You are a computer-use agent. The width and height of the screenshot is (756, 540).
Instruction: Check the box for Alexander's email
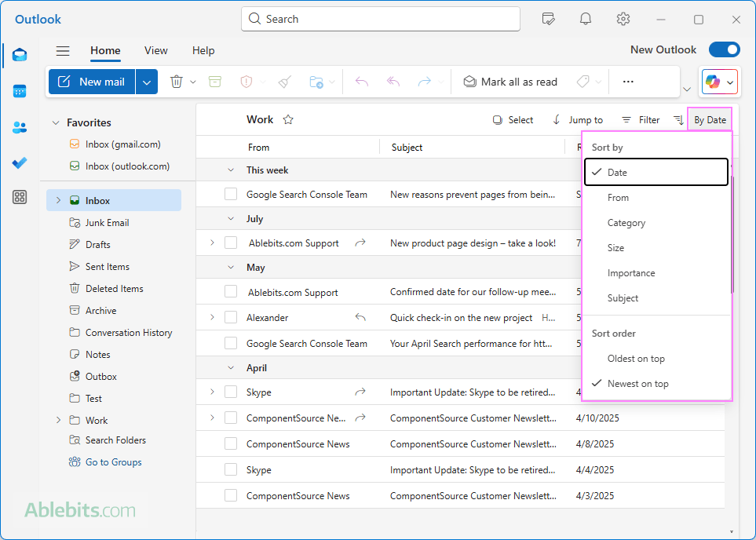[231, 318]
